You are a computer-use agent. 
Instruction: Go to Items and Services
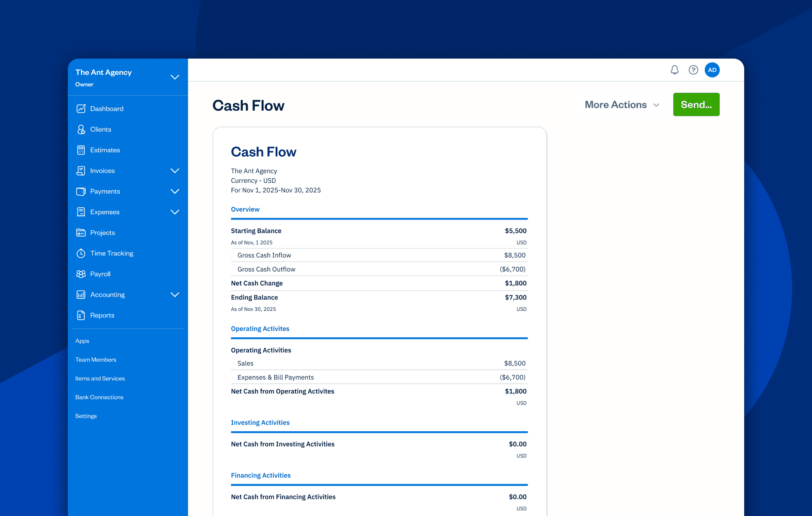[x=100, y=378]
